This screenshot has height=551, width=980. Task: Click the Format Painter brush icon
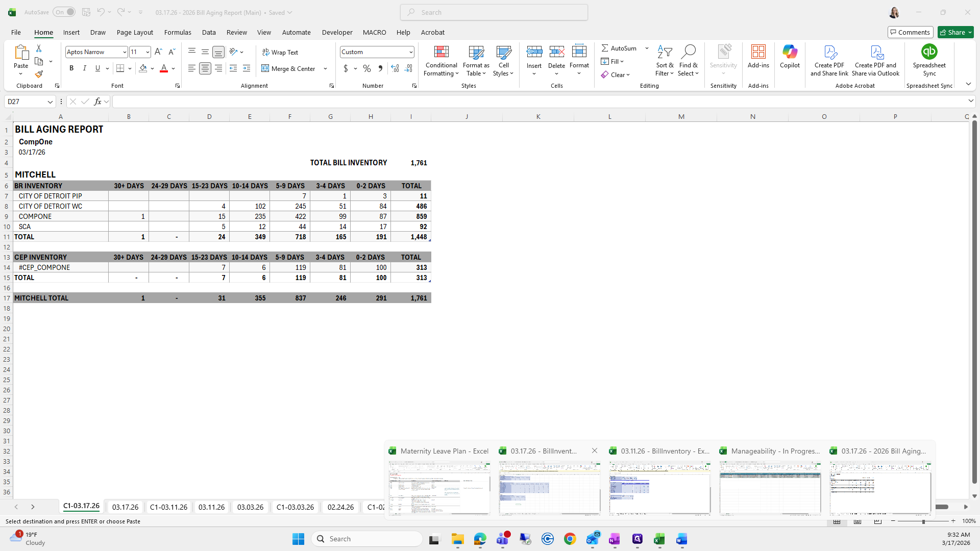(x=39, y=74)
